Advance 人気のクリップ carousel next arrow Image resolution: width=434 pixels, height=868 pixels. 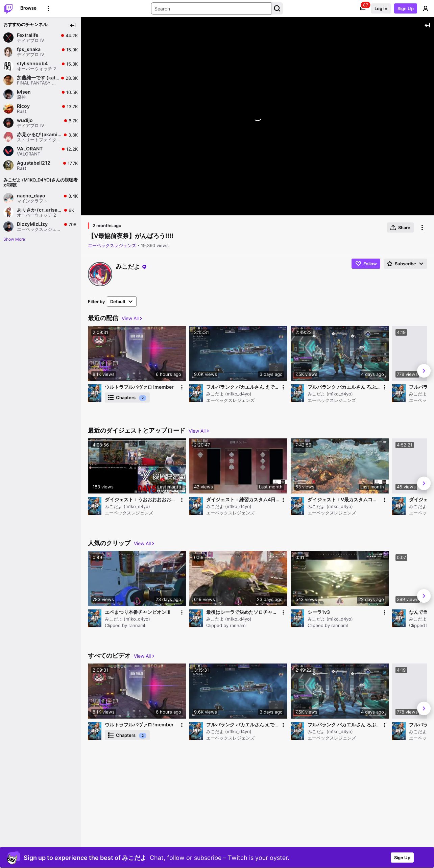pos(424,596)
